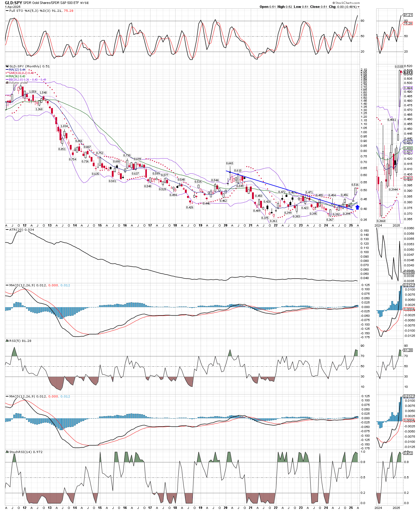Click the 'MA(12) 0.44' legend entry

point(17,70)
